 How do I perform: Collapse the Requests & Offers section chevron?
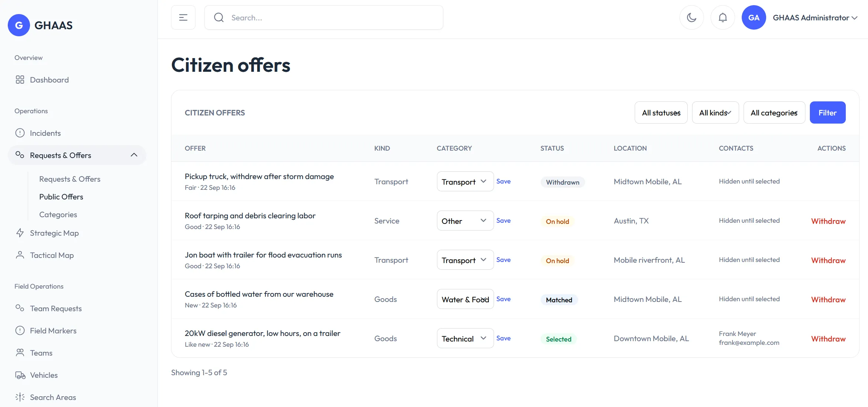(x=134, y=155)
